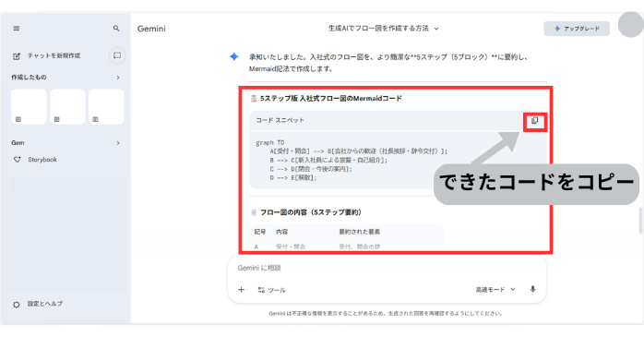The height and width of the screenshot is (337, 644).
Task: Copy the Mermaid code snippet
Action: tap(535, 120)
